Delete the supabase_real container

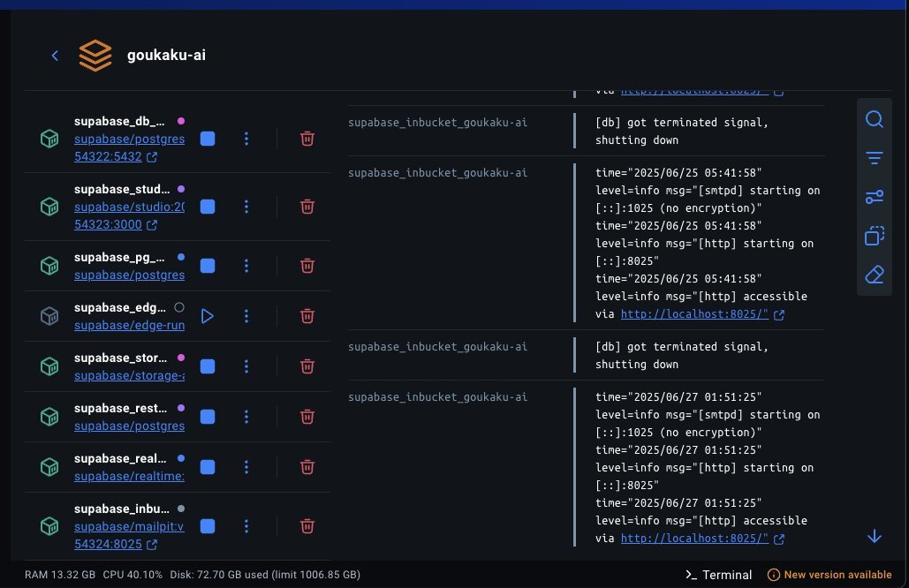[307, 468]
